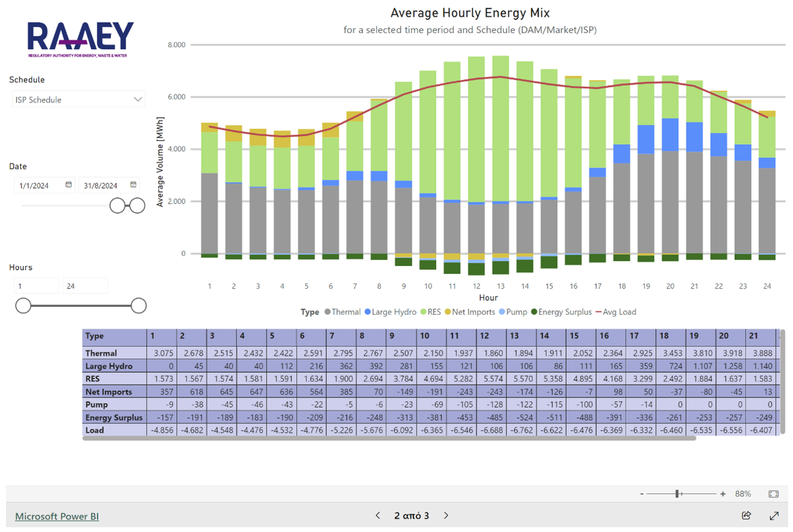This screenshot has width=793, height=532.
Task: Open the end date calendar picker icon
Action: [133, 185]
